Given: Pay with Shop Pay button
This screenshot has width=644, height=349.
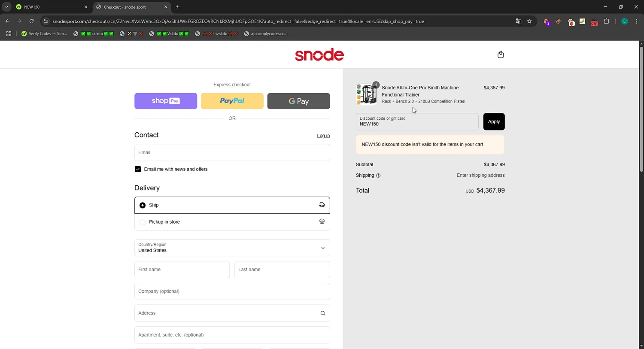Looking at the screenshot, I should coord(166,101).
